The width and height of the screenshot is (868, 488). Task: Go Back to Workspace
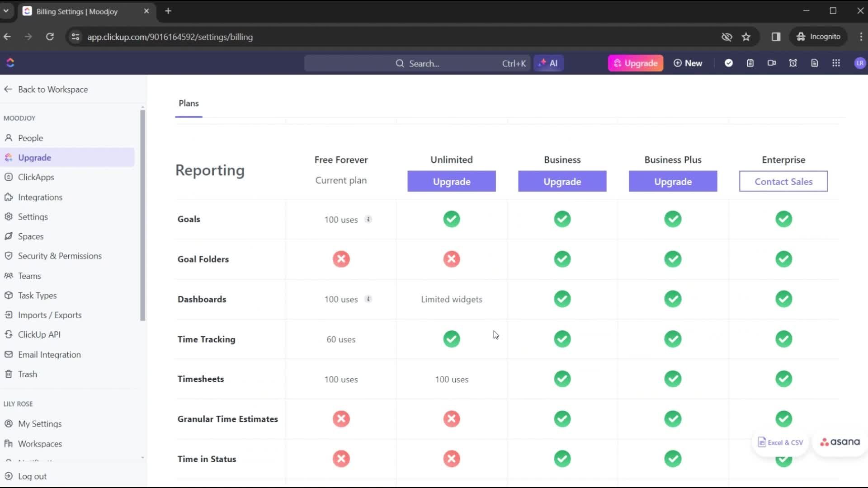click(46, 89)
